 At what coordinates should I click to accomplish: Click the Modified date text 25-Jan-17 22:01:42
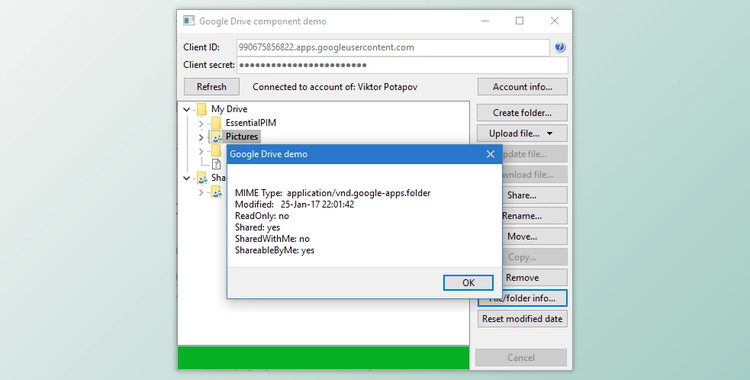317,204
